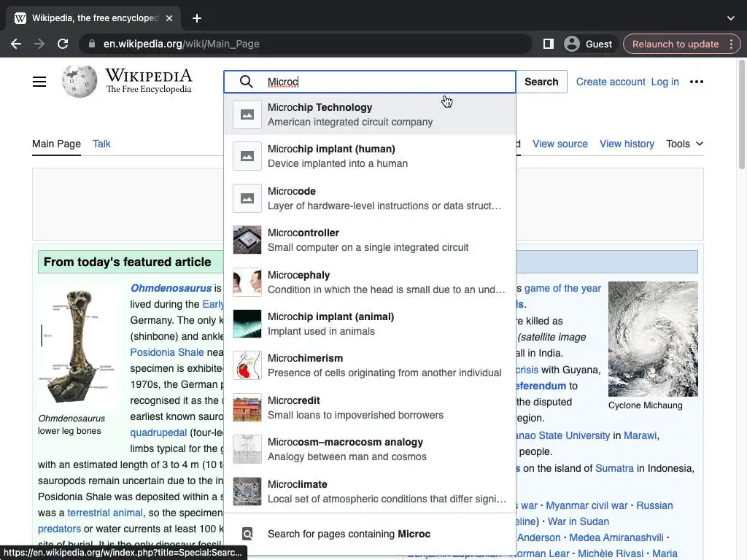Choose Microchimerism suggestion

(x=370, y=366)
